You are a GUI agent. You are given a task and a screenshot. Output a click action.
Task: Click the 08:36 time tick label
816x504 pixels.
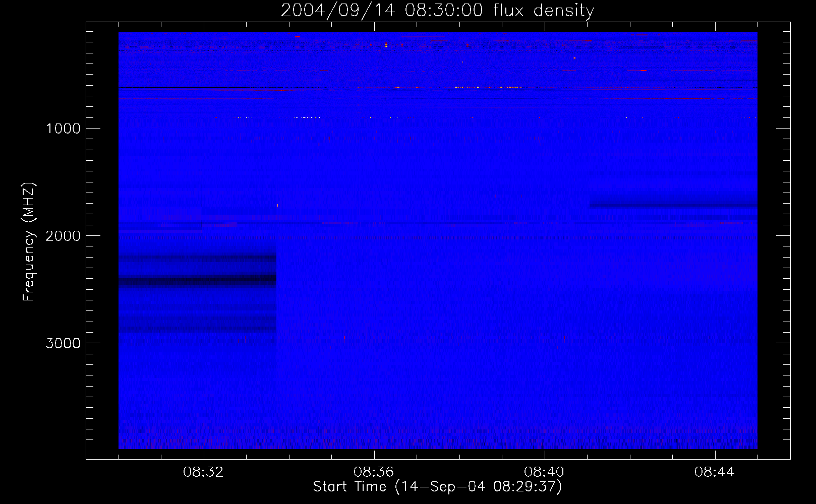pyautogui.click(x=374, y=472)
